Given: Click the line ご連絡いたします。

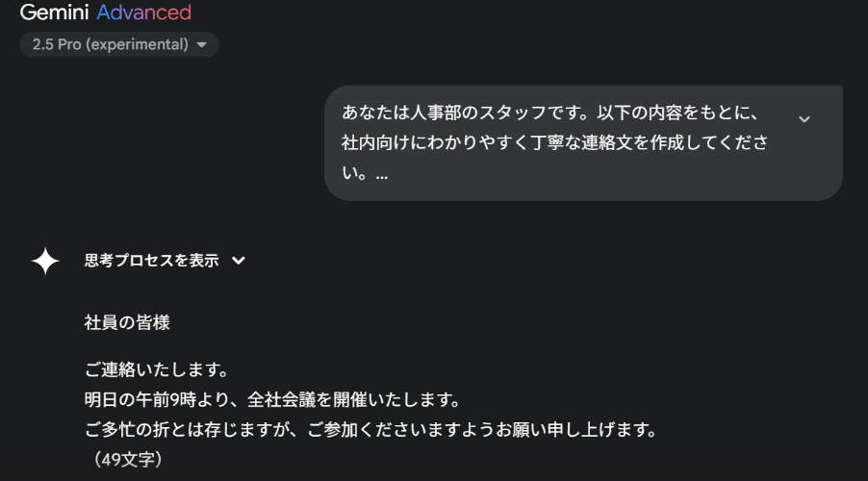Looking at the screenshot, I should click(x=155, y=369).
